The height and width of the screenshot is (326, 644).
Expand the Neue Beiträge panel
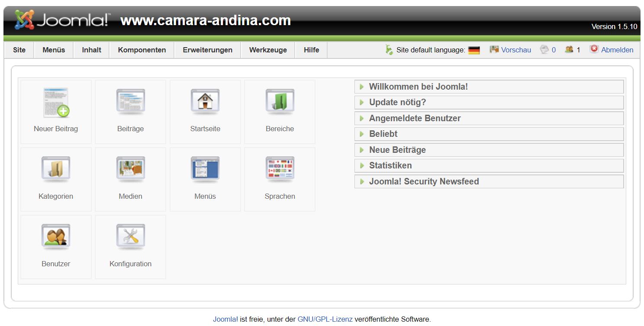[x=489, y=150]
